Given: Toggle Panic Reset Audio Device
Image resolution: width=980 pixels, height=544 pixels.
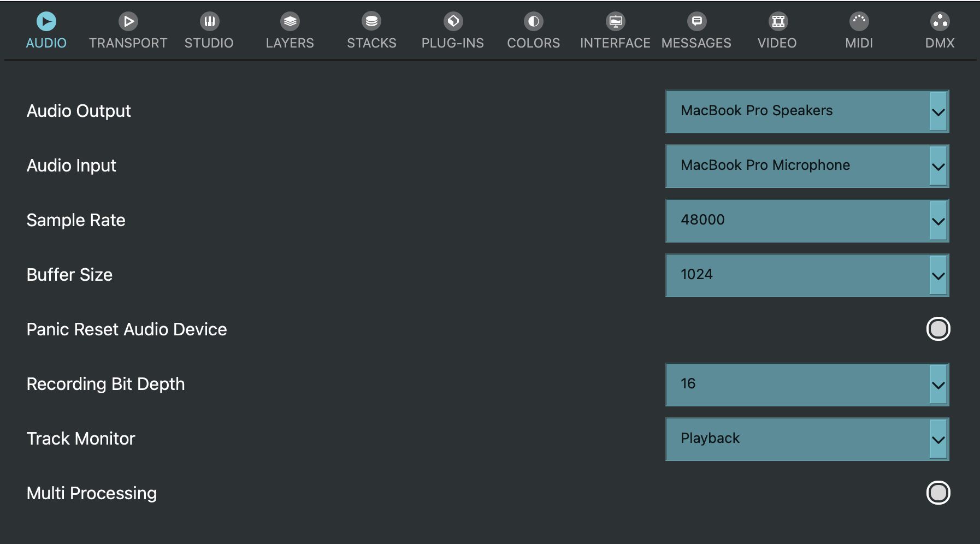Looking at the screenshot, I should pyautogui.click(x=938, y=329).
